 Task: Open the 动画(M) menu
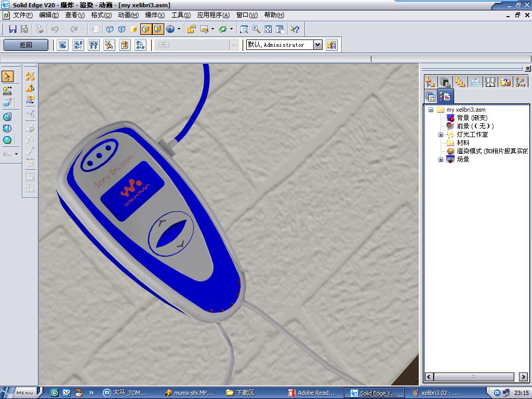pyautogui.click(x=128, y=15)
